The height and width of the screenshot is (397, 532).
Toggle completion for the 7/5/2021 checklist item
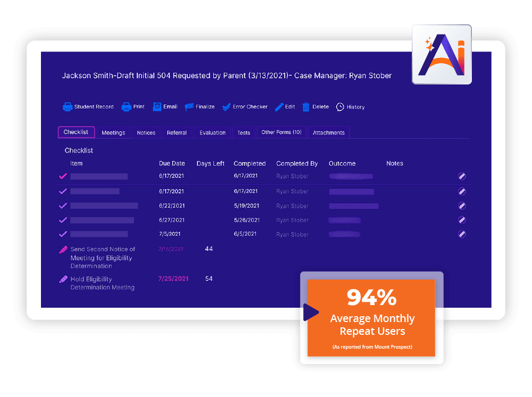(x=63, y=234)
